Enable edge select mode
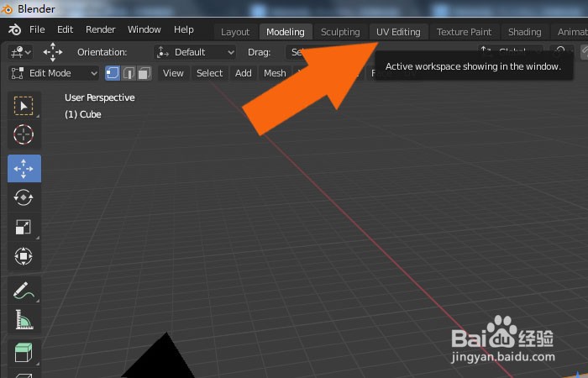 [129, 73]
